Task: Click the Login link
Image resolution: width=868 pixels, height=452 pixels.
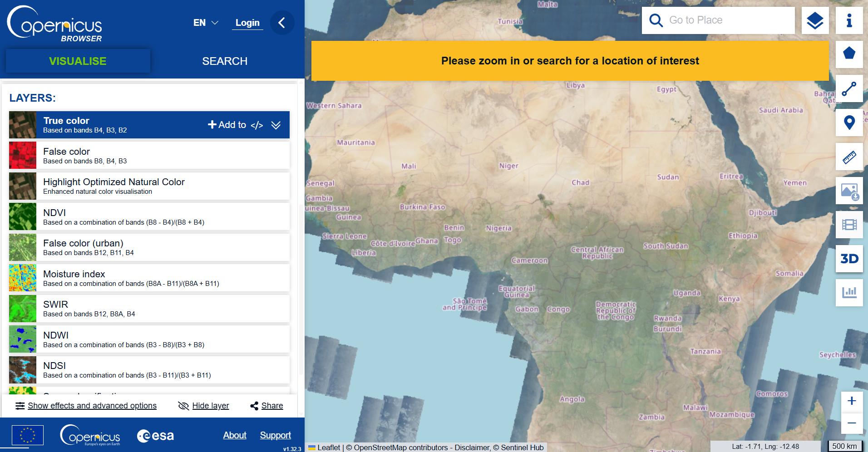Action: (247, 23)
